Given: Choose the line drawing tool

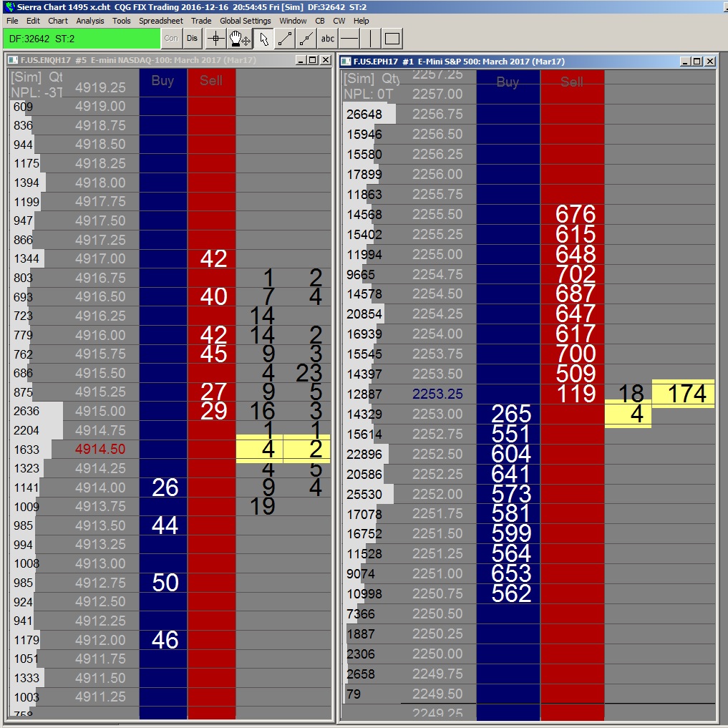Looking at the screenshot, I should click(x=285, y=39).
